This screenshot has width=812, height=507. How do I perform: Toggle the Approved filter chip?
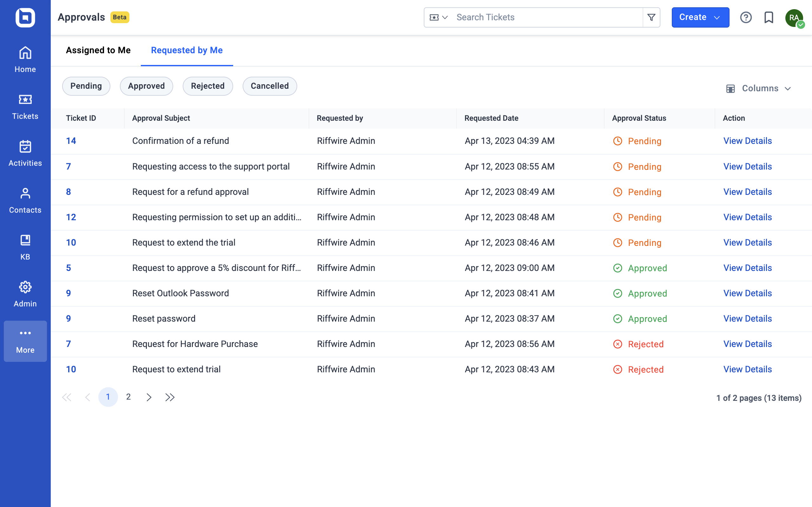pyautogui.click(x=146, y=86)
